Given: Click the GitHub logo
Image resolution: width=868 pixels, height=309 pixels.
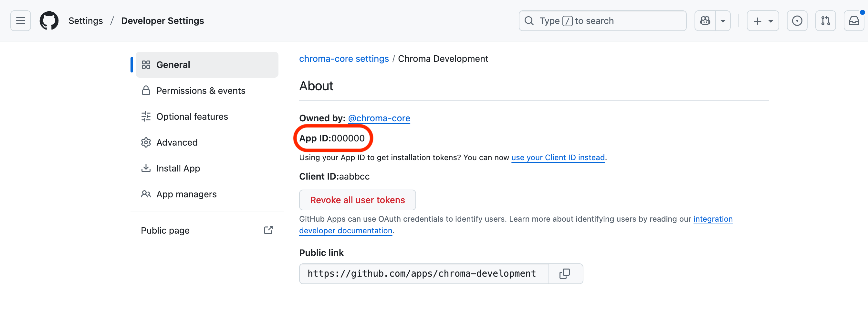Looking at the screenshot, I should click(49, 21).
